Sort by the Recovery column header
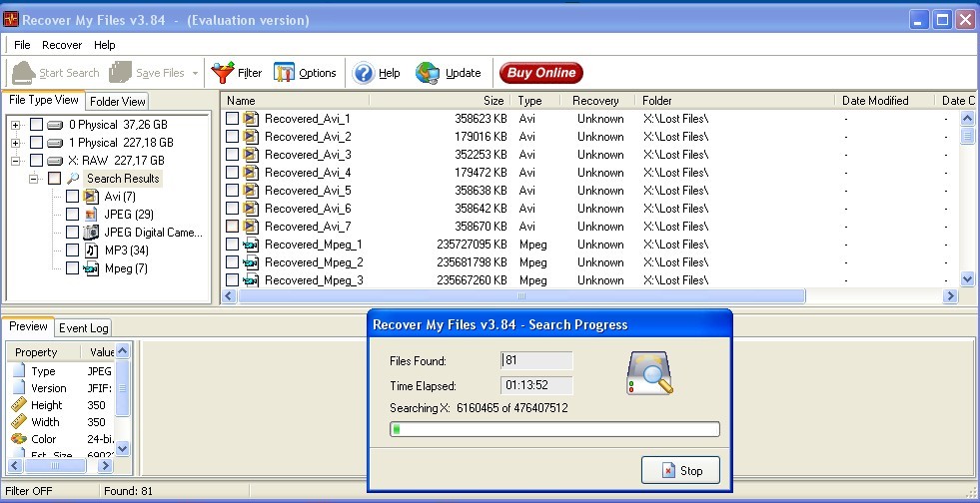Viewport: 980px width, 503px height. (x=595, y=101)
